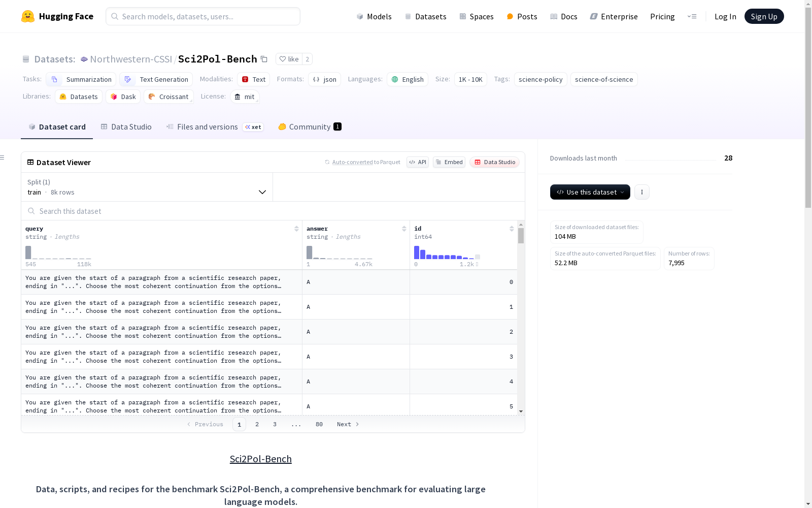Click the like count 2
Image resolution: width=812 pixels, height=508 pixels.
pyautogui.click(x=307, y=59)
